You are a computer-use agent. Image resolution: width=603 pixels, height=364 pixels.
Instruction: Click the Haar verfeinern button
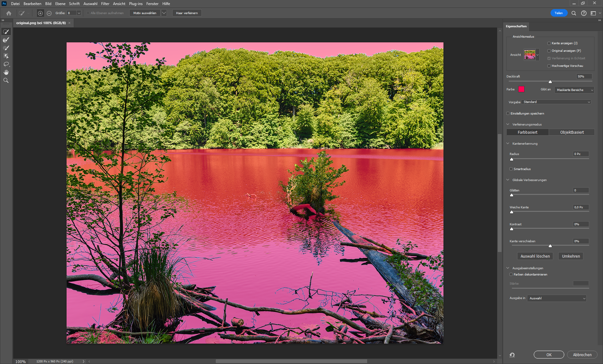pyautogui.click(x=187, y=13)
